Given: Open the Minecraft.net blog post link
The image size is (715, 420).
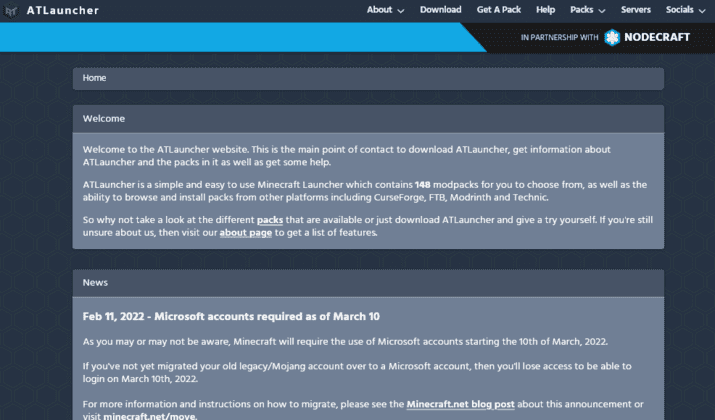Looking at the screenshot, I should 461,404.
